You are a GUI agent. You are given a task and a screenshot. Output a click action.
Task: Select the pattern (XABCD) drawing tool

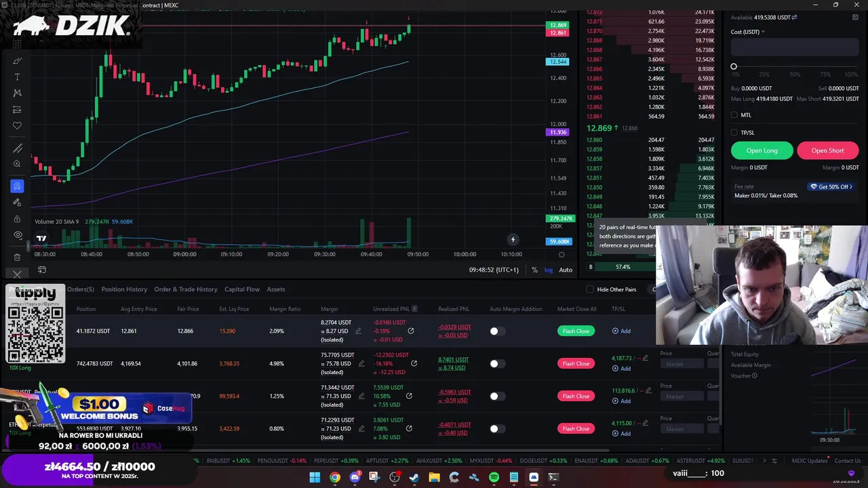[x=17, y=93]
